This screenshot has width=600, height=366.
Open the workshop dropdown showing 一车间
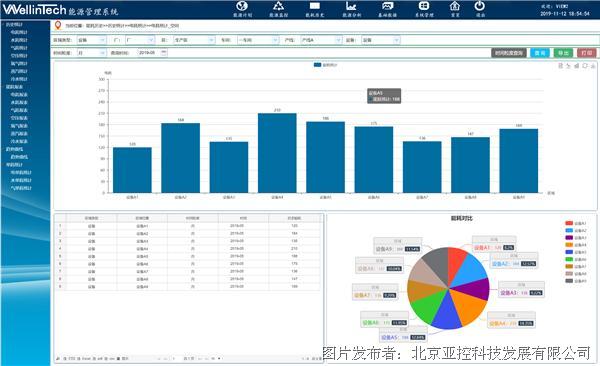tap(258, 40)
